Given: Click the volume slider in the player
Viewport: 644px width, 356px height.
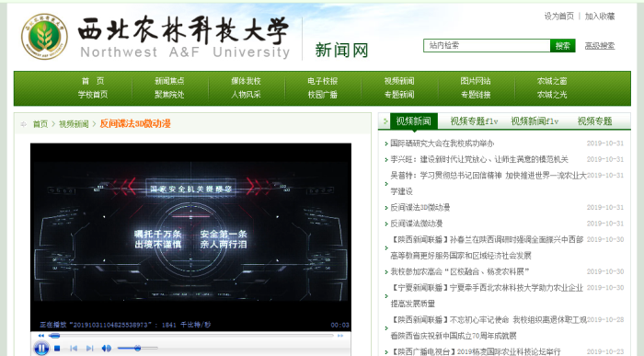Looking at the screenshot, I should (138, 349).
